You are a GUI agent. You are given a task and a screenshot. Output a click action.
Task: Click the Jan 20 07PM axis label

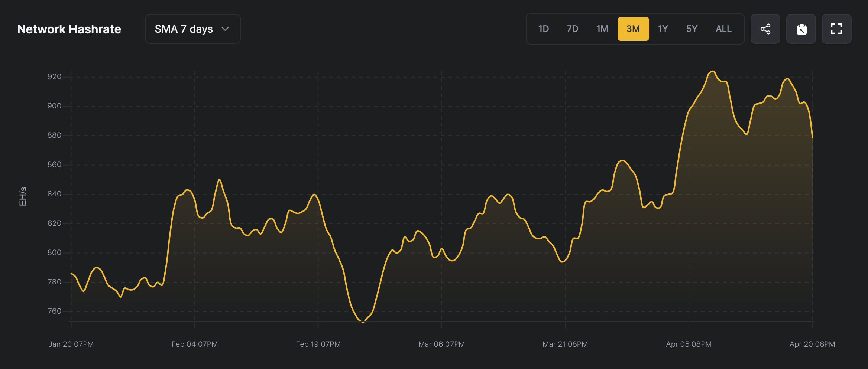point(71,344)
